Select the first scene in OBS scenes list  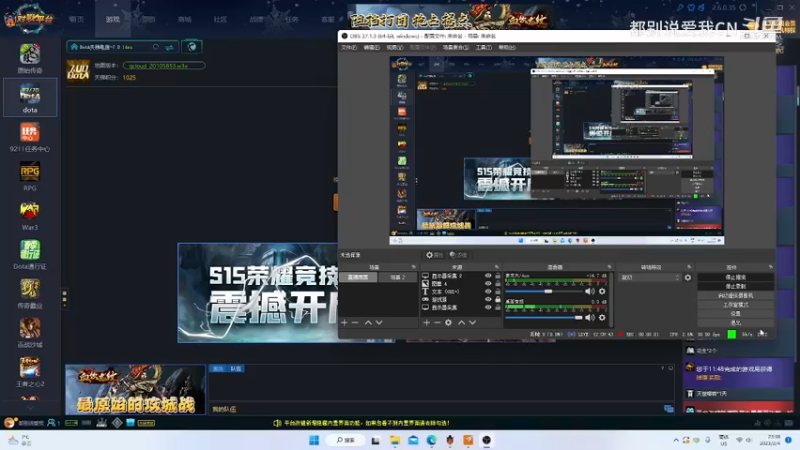358,277
